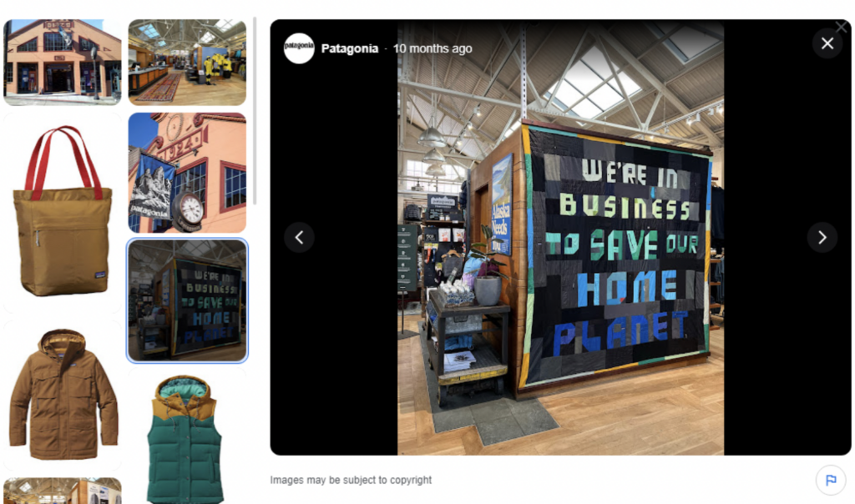Open the brown tote bag thumbnail
855x504 pixels.
[63, 213]
